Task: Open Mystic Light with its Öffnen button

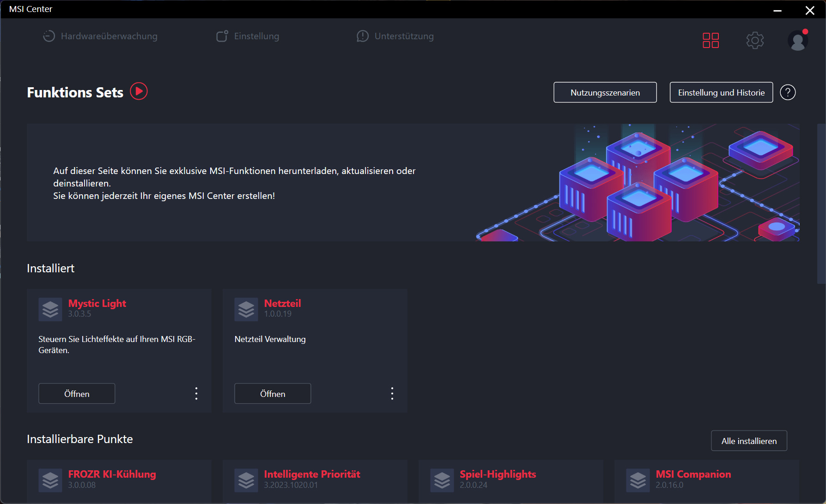Action: tap(77, 394)
